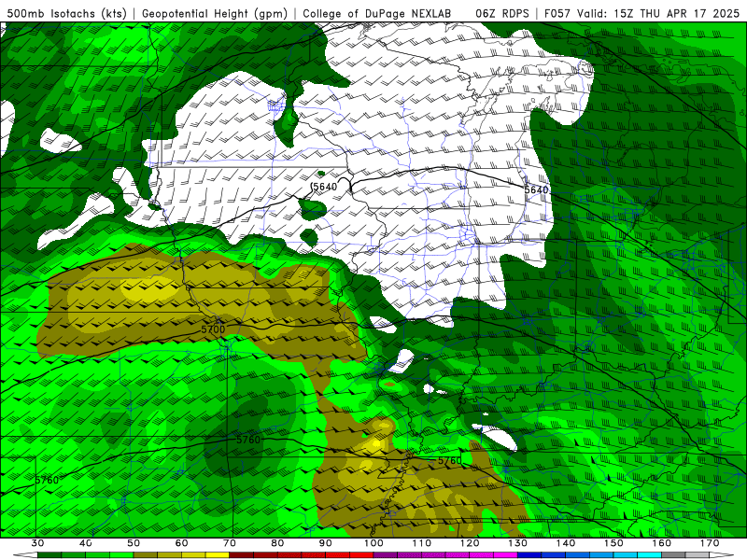This screenshot has height=560, width=747.
Task: Click the 40 tick label on the color scale
Action: coord(86,543)
